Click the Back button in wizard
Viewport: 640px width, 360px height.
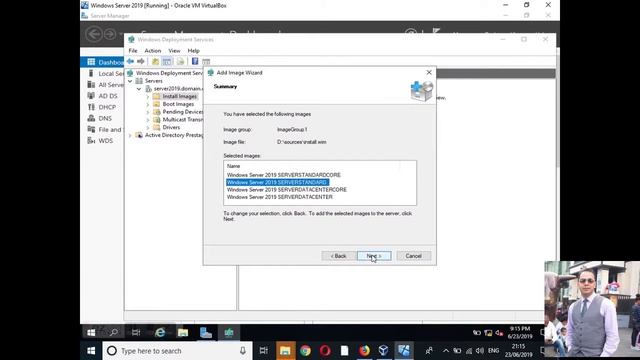[x=338, y=256]
